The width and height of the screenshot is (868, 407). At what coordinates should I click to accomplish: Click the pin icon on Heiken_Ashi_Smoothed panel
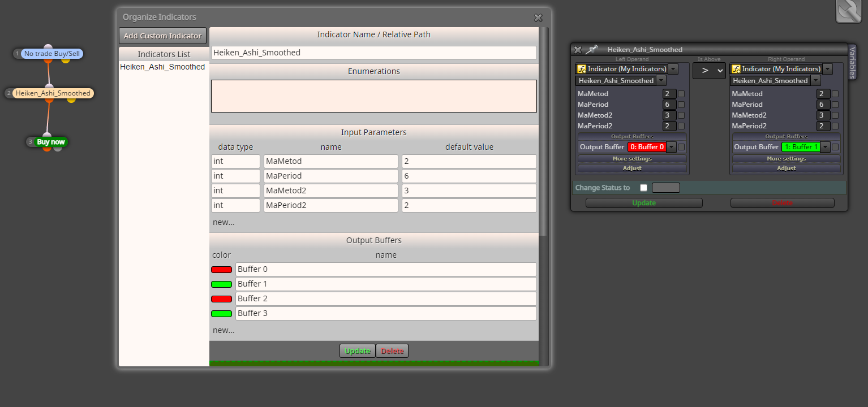pos(591,50)
